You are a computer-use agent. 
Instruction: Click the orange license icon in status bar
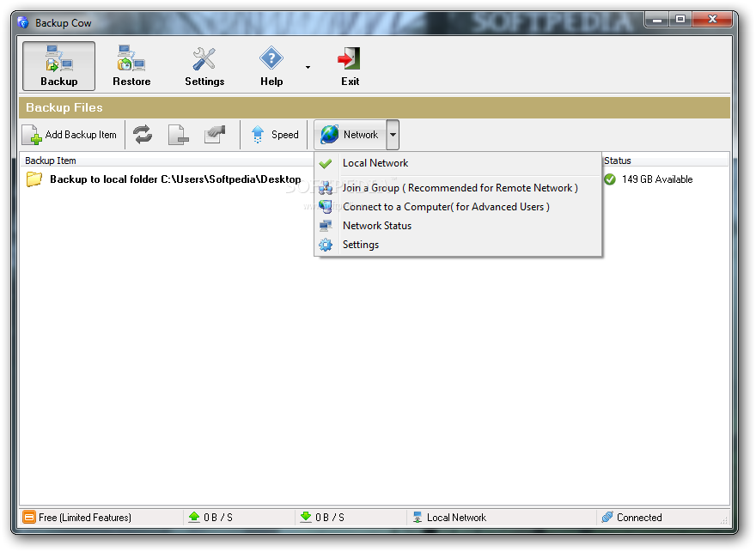click(x=29, y=518)
